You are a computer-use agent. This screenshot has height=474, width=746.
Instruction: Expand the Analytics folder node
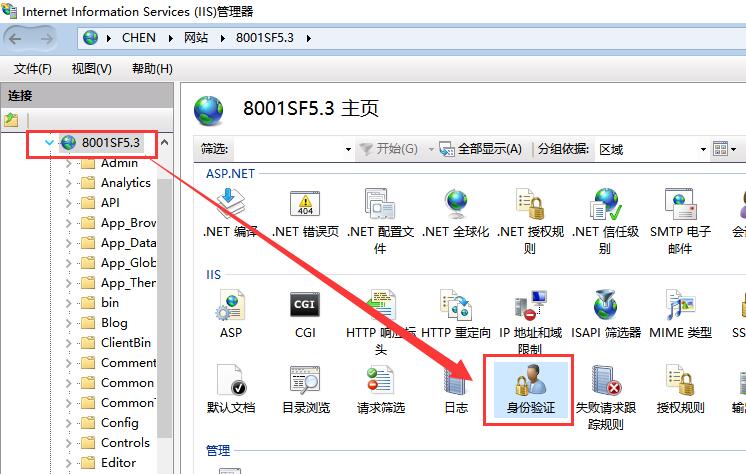tap(69, 183)
